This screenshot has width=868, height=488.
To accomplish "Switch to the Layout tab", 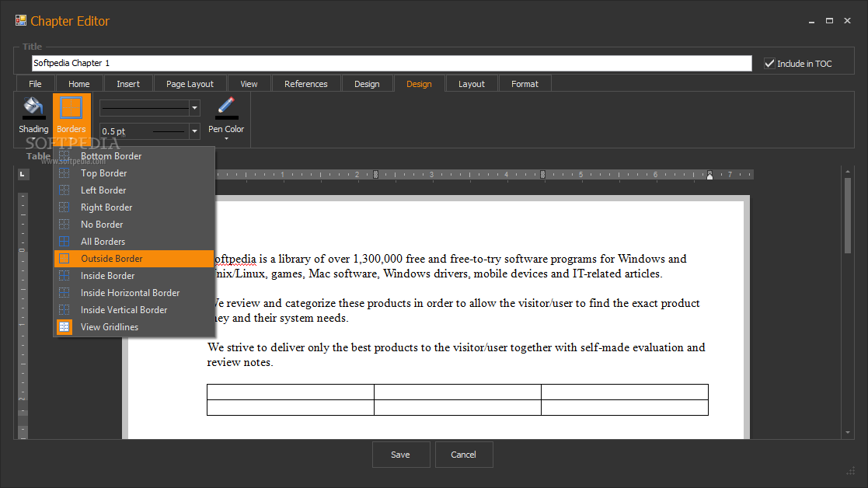I will [x=472, y=84].
